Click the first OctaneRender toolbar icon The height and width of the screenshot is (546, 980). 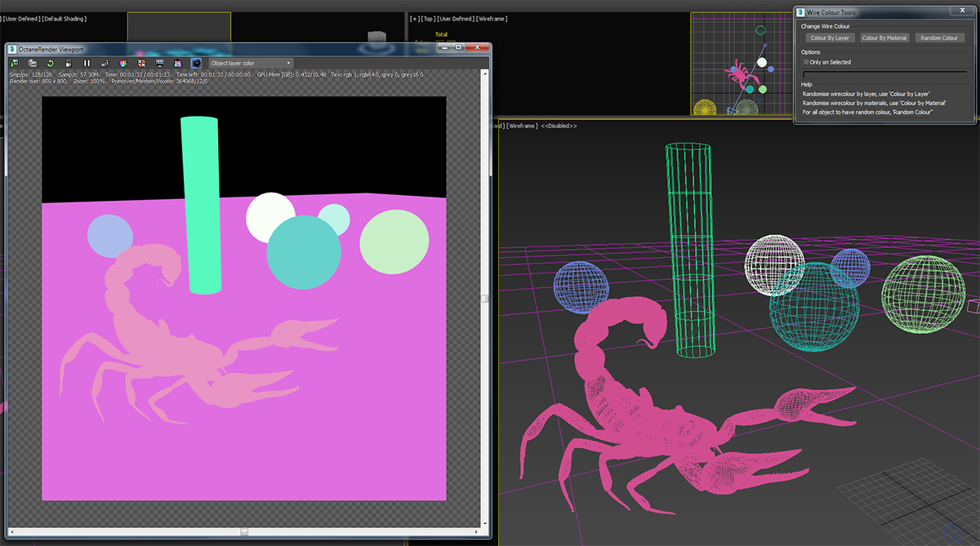[x=15, y=63]
